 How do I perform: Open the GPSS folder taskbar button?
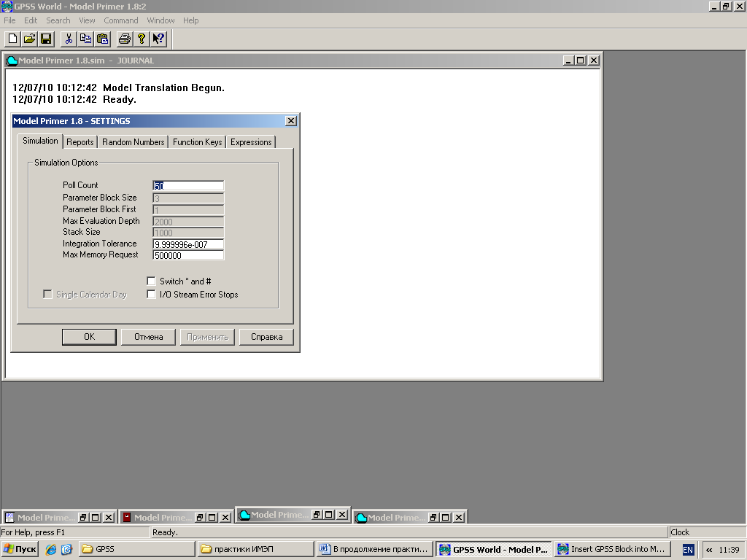[136, 549]
